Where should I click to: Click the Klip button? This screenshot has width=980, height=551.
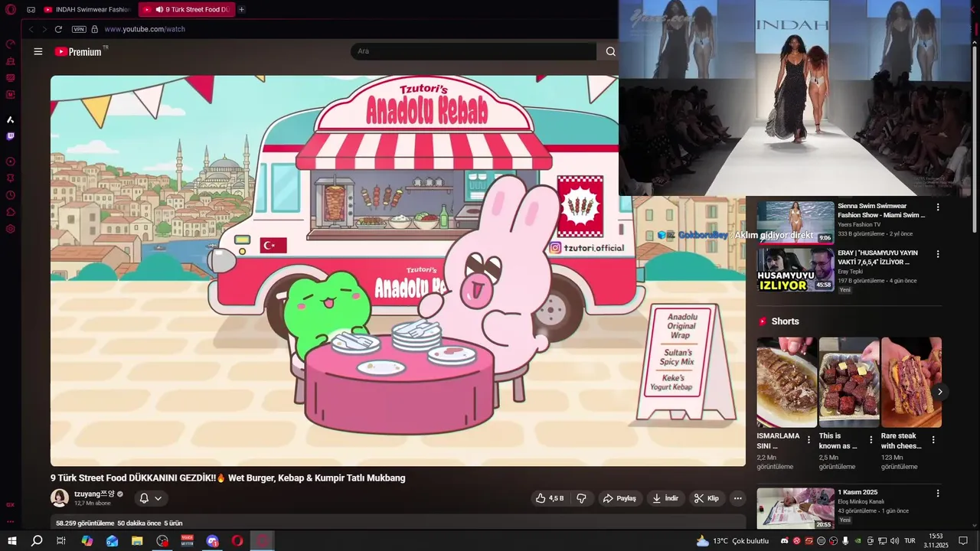[x=707, y=498]
